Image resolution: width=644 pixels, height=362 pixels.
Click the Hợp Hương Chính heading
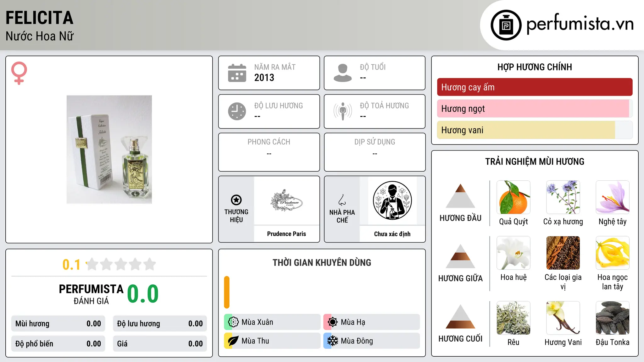(x=535, y=67)
